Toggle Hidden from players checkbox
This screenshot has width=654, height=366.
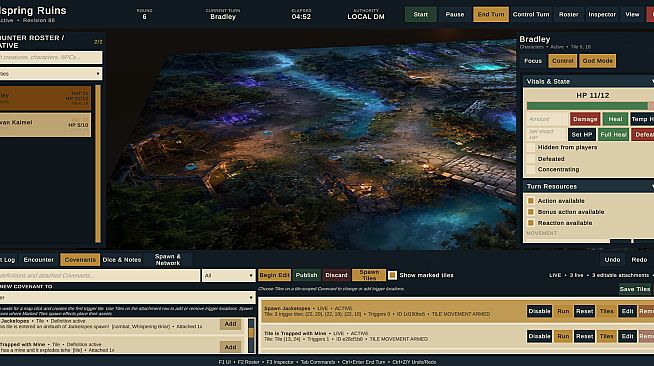[531, 148]
